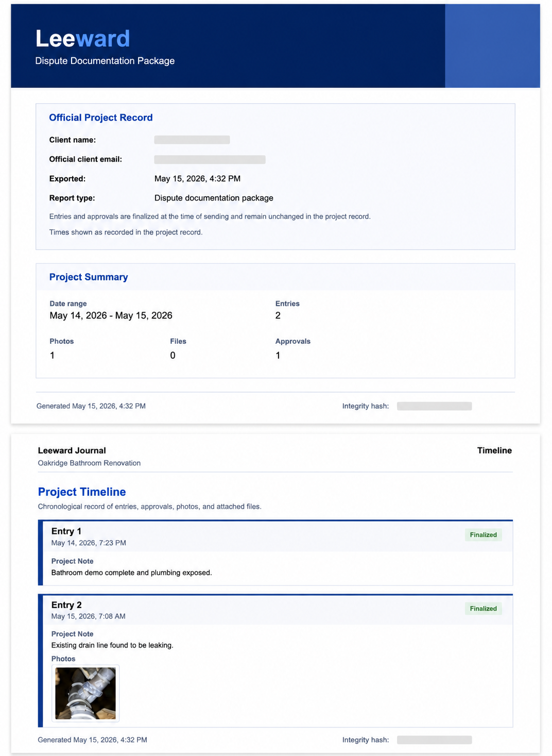This screenshot has width=552, height=756.
Task: Click the Finalized badge on Entry 1
Action: pyautogui.click(x=484, y=535)
